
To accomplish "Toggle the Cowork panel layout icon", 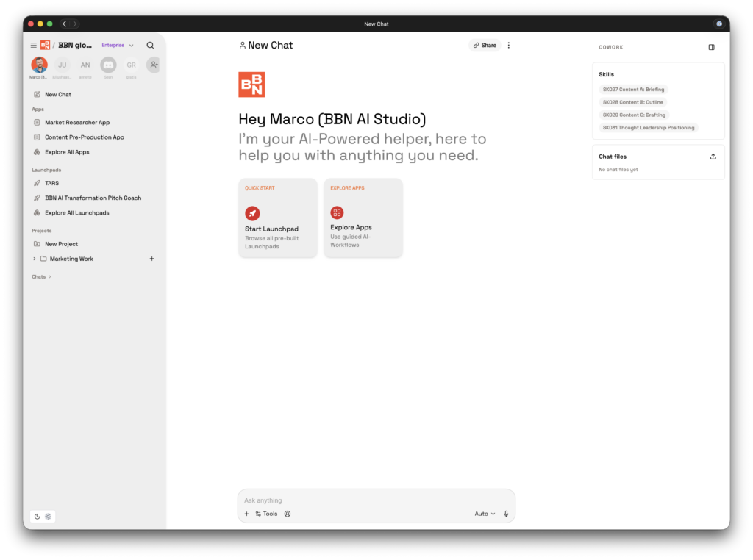I will pos(712,47).
